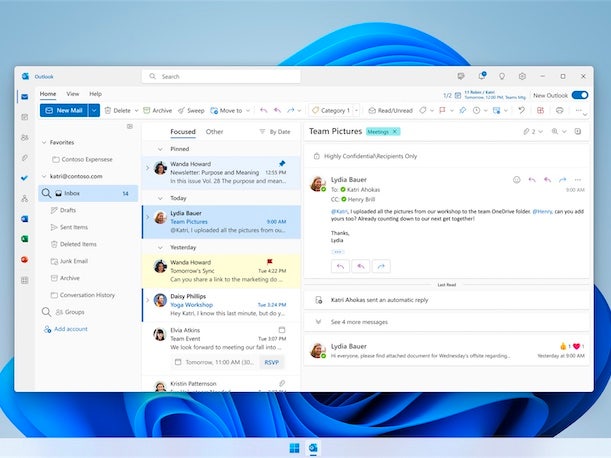Screen dimensions: 611x458
Task: Open the View ribbon tab
Action: [x=73, y=94]
